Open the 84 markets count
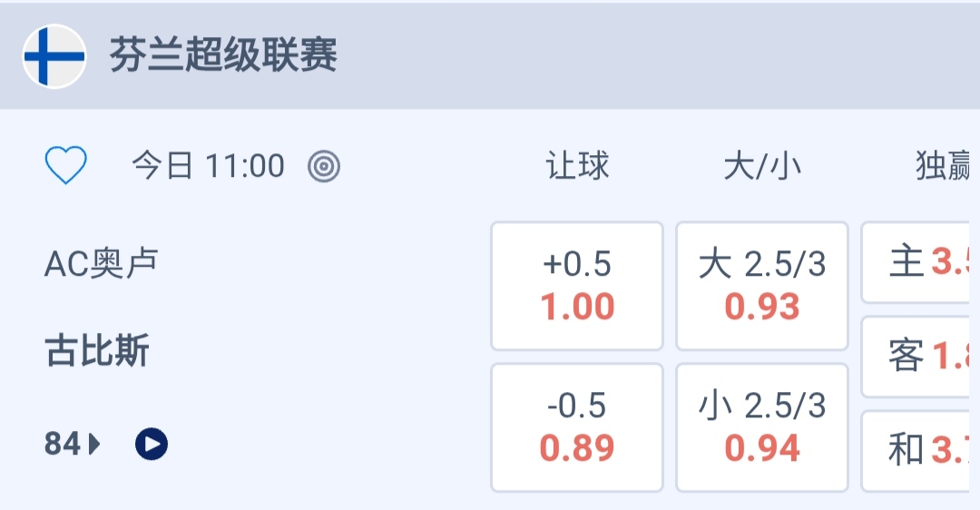 (x=62, y=445)
